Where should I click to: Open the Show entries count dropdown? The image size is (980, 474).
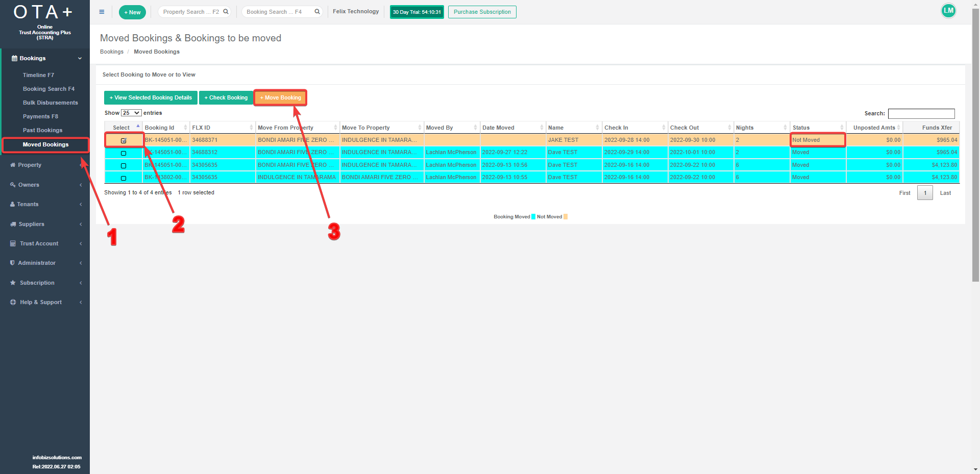coord(131,113)
